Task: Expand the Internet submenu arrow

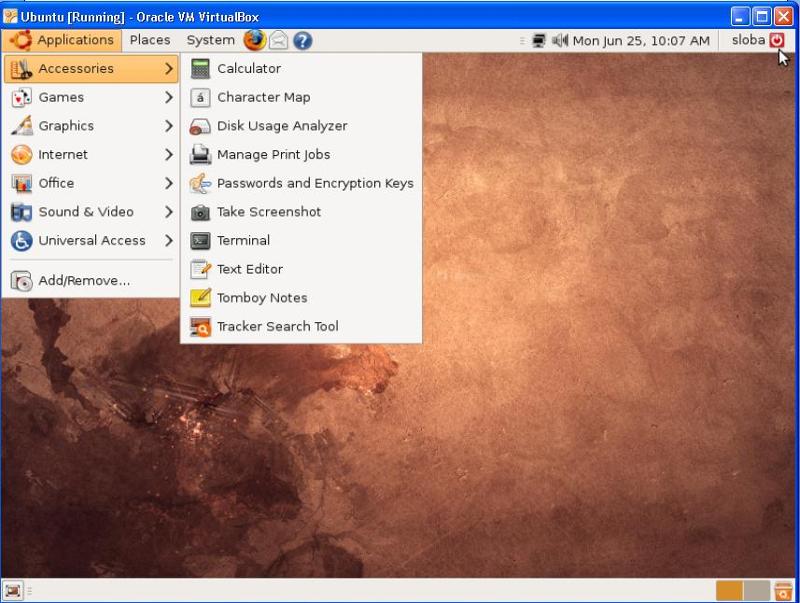Action: pos(169,155)
